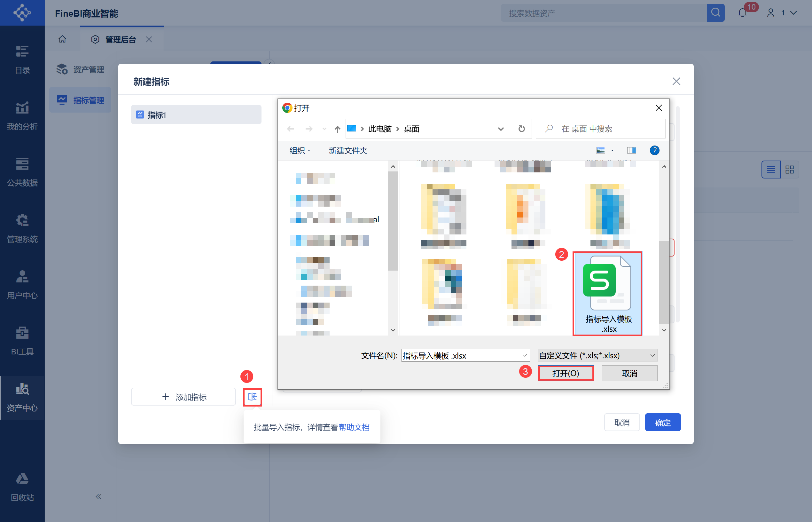Click 新建文件夹 in the toolbar
This screenshot has height=522, width=812.
click(348, 150)
